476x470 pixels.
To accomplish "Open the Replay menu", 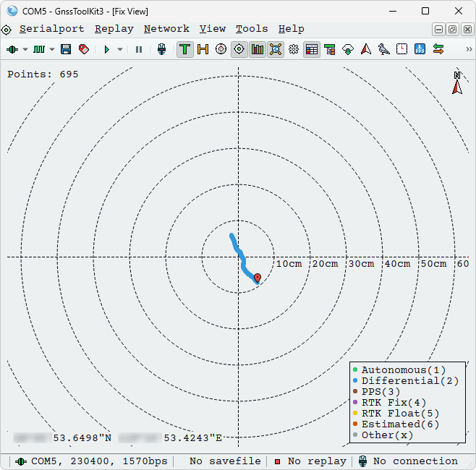I will pos(114,29).
